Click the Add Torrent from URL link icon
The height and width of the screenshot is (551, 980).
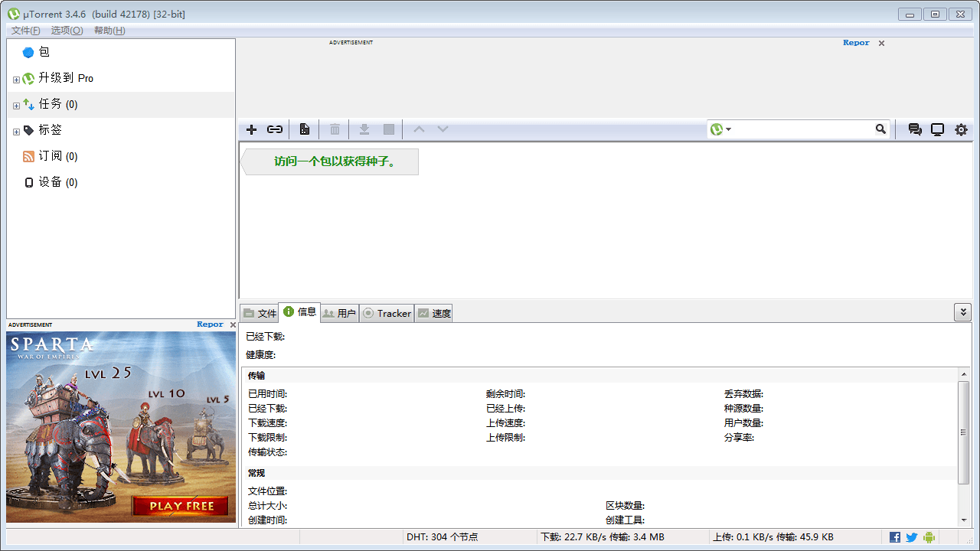pos(275,129)
